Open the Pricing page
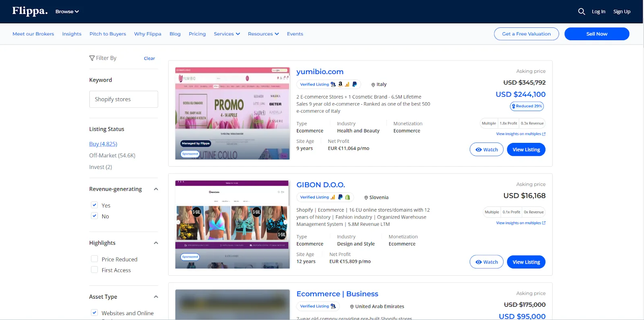The image size is (644, 320). pos(197,34)
